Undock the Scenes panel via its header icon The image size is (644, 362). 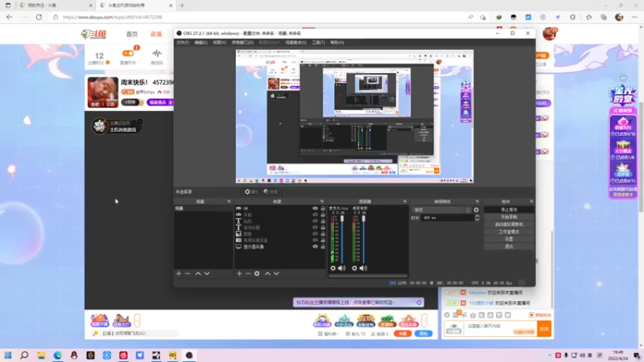pyautogui.click(x=229, y=202)
